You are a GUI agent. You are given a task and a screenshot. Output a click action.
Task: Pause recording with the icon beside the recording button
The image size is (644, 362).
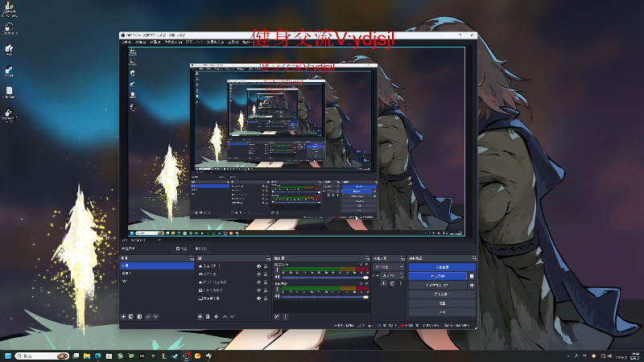pyautogui.click(x=472, y=276)
